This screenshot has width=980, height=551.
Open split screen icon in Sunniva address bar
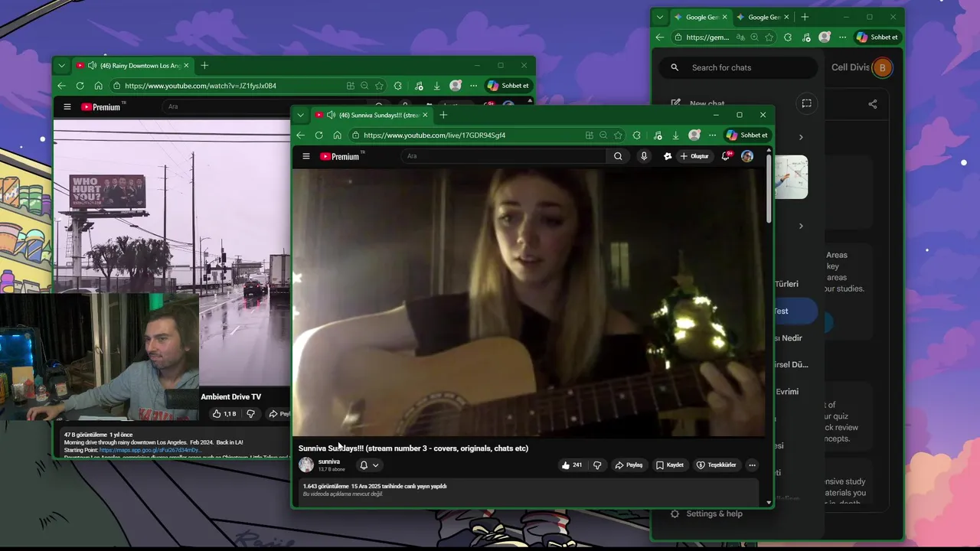pos(589,135)
